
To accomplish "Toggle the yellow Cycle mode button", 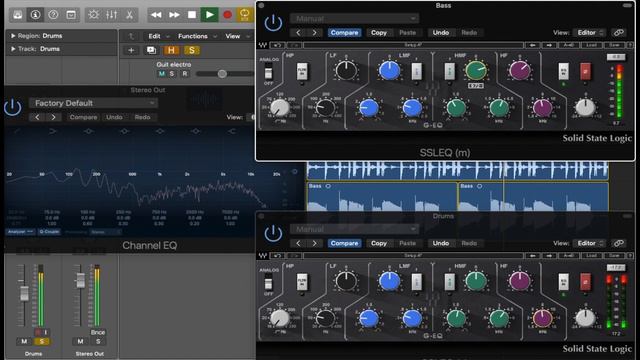I will click(x=245, y=15).
